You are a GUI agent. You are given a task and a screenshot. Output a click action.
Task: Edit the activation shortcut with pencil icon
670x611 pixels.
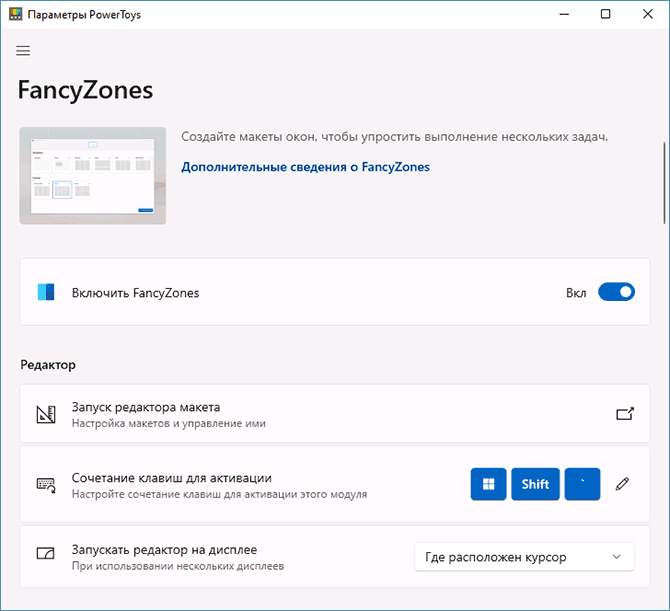622,484
